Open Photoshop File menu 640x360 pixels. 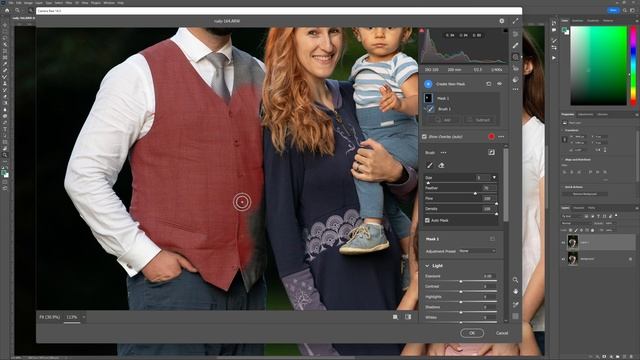(11, 3)
